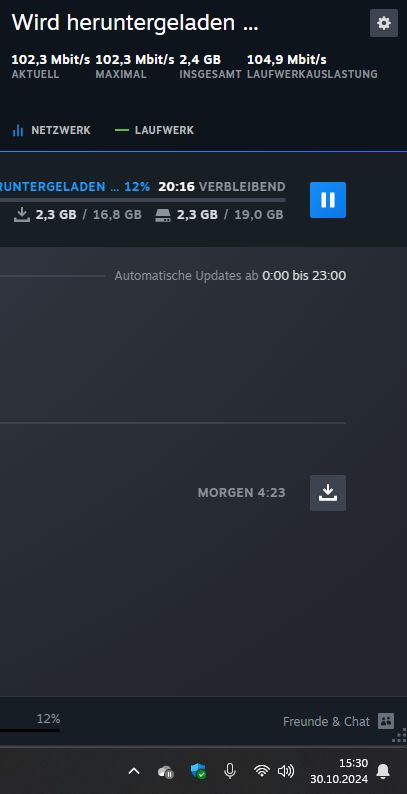This screenshot has height=794, width=407.
Task: Pause the current download
Action: tap(328, 200)
